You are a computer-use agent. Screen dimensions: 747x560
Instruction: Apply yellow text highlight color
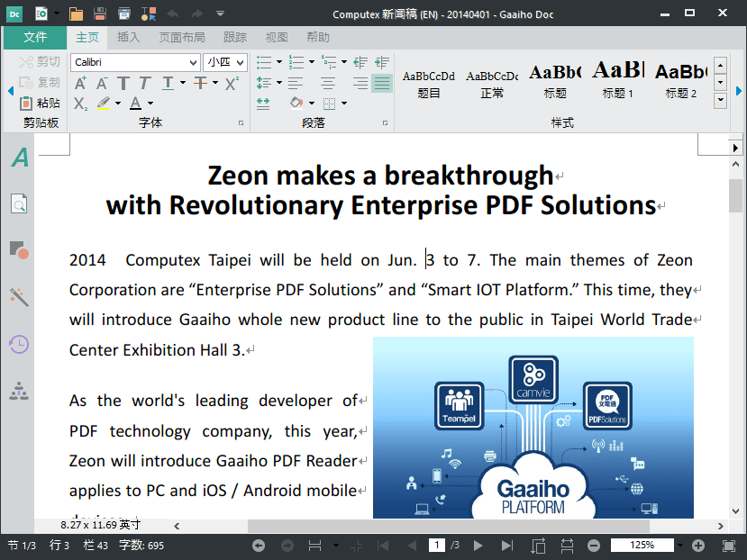tap(104, 103)
